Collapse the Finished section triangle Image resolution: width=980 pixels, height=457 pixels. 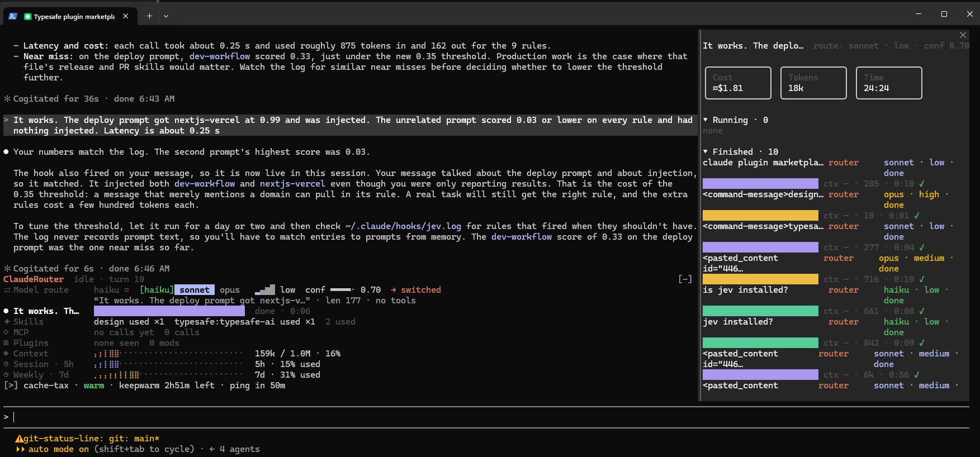point(706,152)
